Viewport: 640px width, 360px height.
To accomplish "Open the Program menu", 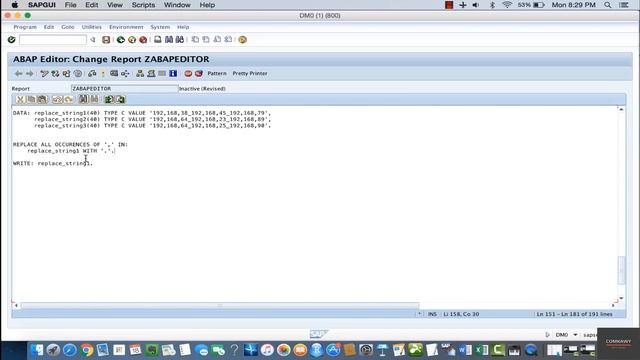I will point(25,27).
